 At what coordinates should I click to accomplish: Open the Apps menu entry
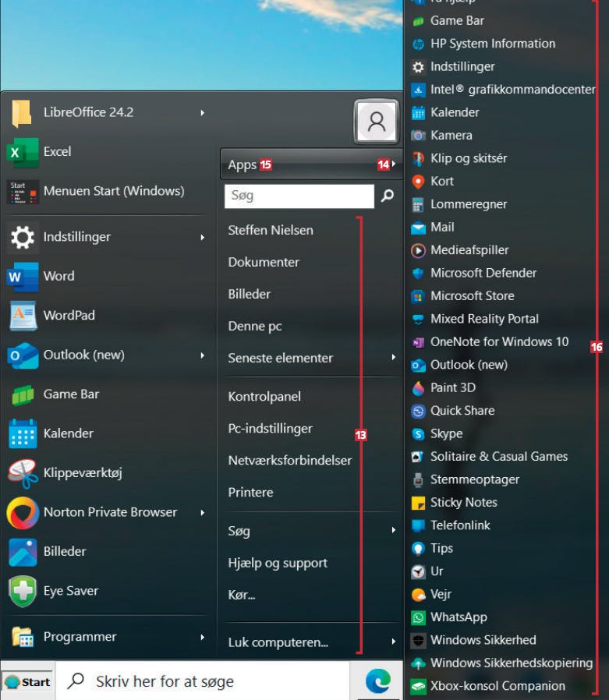[x=311, y=164]
